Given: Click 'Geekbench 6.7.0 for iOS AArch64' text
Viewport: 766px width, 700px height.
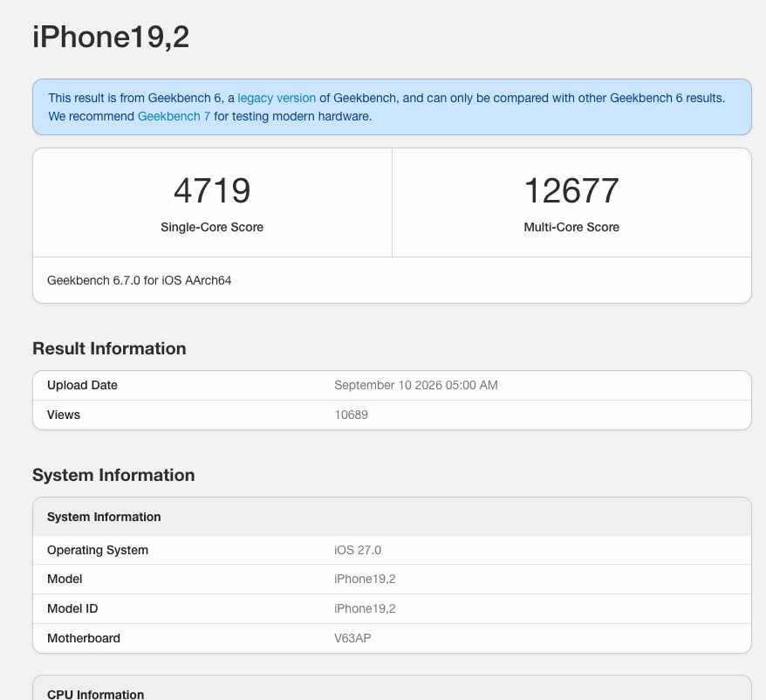Looking at the screenshot, I should point(140,280).
